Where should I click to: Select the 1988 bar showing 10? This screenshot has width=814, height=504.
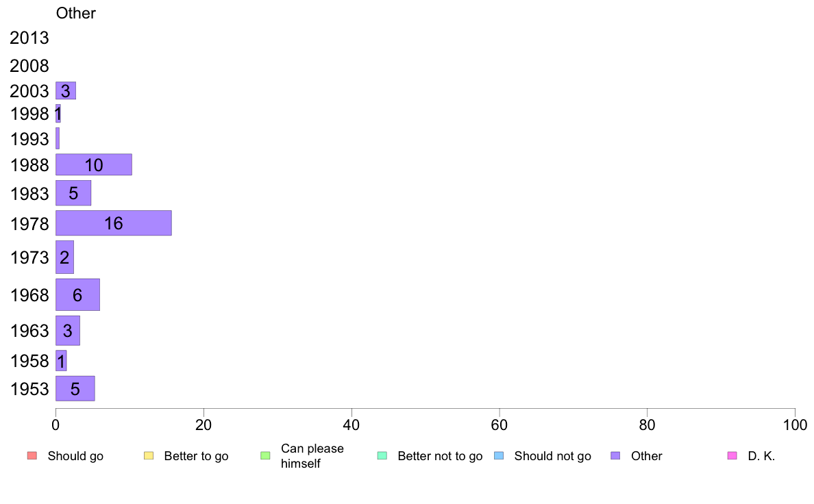94,164
